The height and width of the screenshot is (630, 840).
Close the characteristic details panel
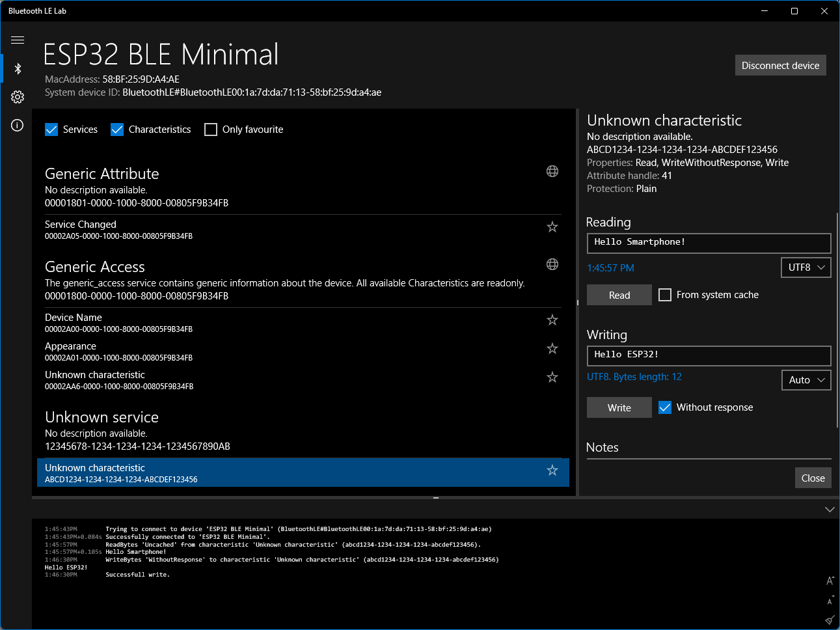pos(813,478)
